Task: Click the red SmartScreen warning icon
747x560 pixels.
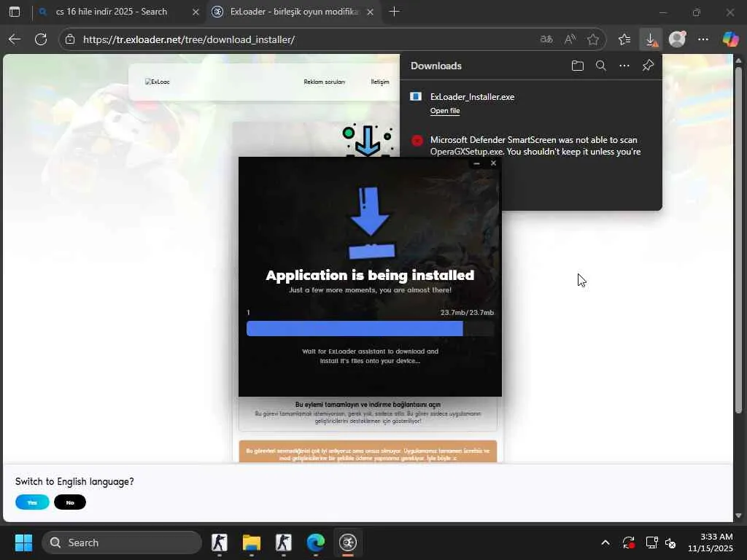Action: (417, 141)
